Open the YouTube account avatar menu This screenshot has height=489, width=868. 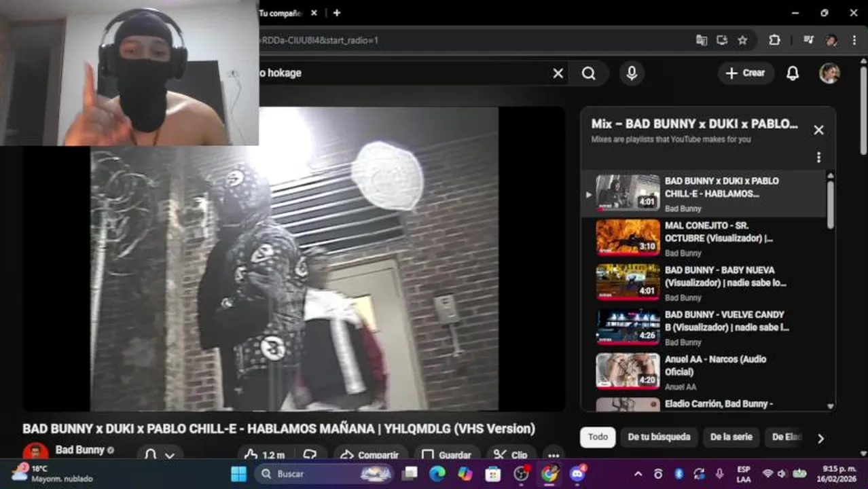pyautogui.click(x=829, y=73)
